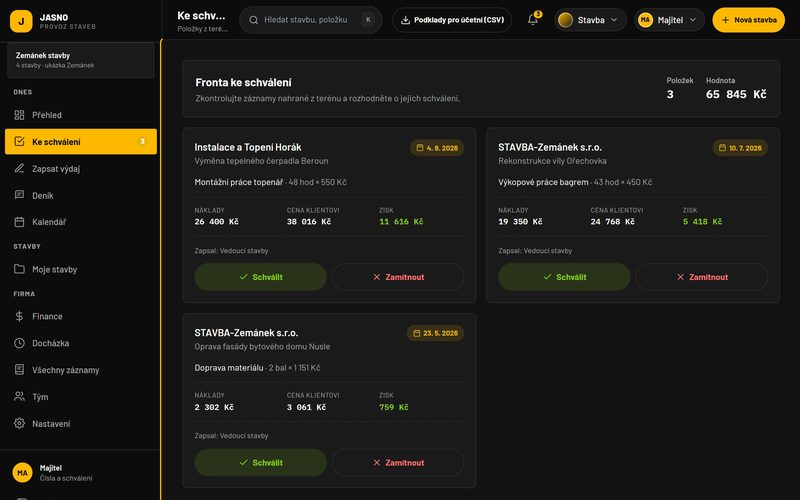Click profit '5 418 Kč'
Viewport: 800px width, 500px height.
pyautogui.click(x=702, y=221)
